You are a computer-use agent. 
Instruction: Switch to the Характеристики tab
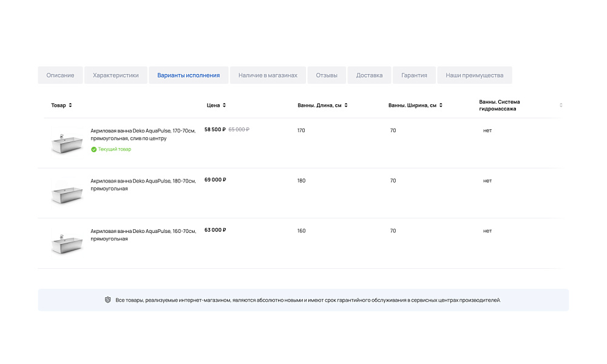(115, 75)
